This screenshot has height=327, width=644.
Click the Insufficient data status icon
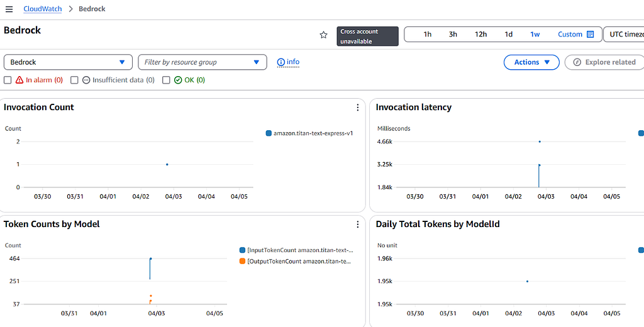(x=86, y=80)
